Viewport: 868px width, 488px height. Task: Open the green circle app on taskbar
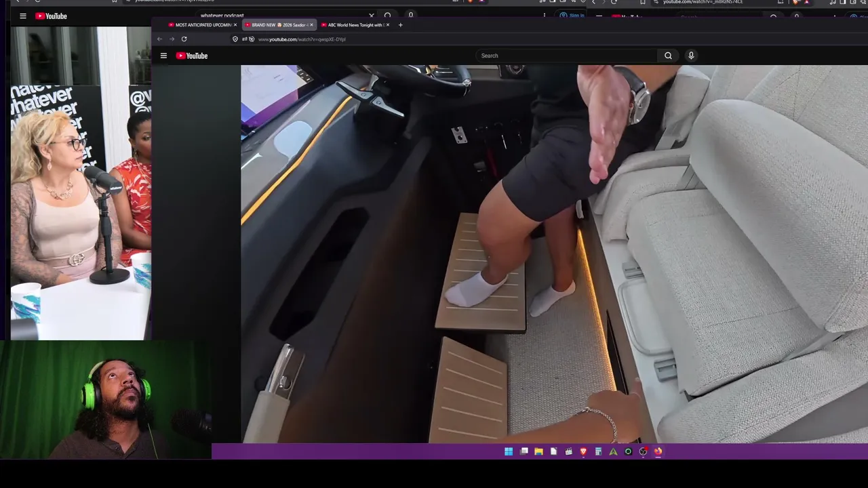point(628,451)
